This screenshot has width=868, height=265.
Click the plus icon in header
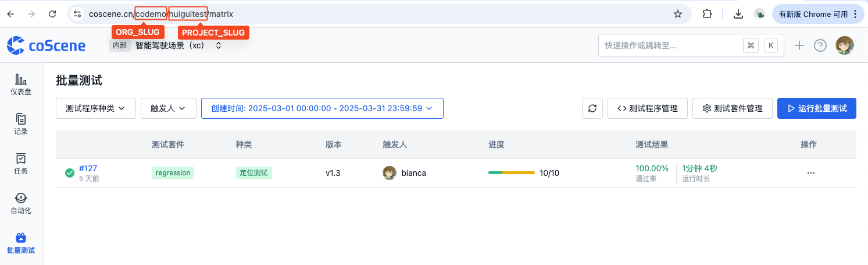[799, 45]
